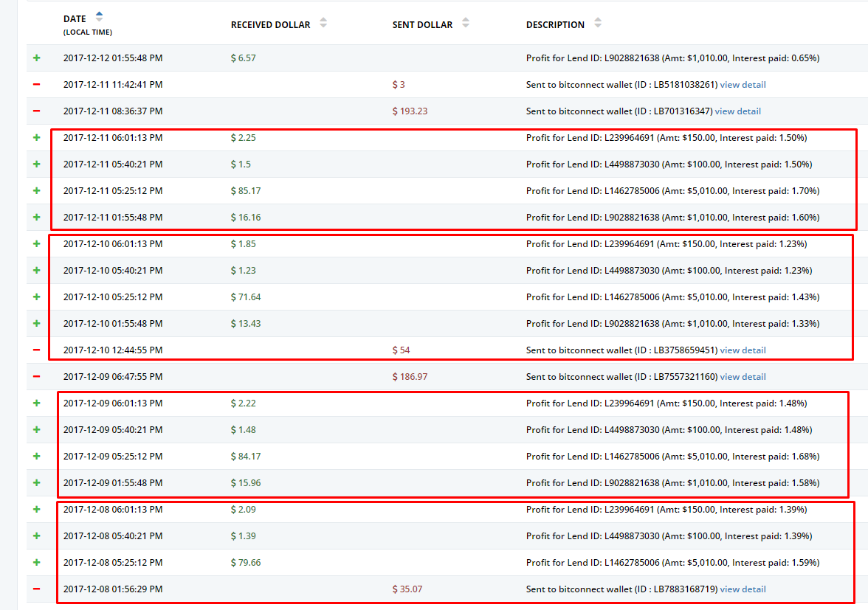
Task: Open view detail for transfer LB701316347
Action: tap(738, 111)
